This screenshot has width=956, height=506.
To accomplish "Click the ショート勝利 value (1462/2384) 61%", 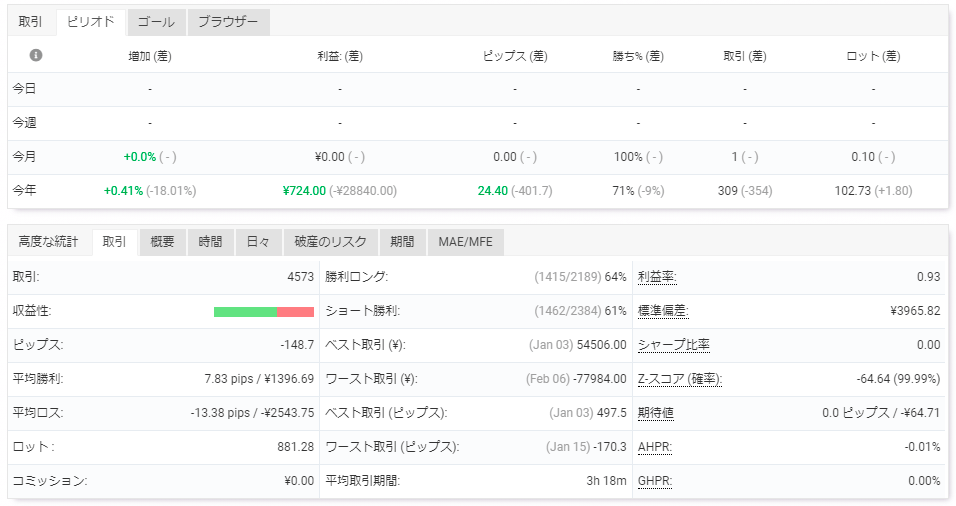I will click(x=580, y=311).
